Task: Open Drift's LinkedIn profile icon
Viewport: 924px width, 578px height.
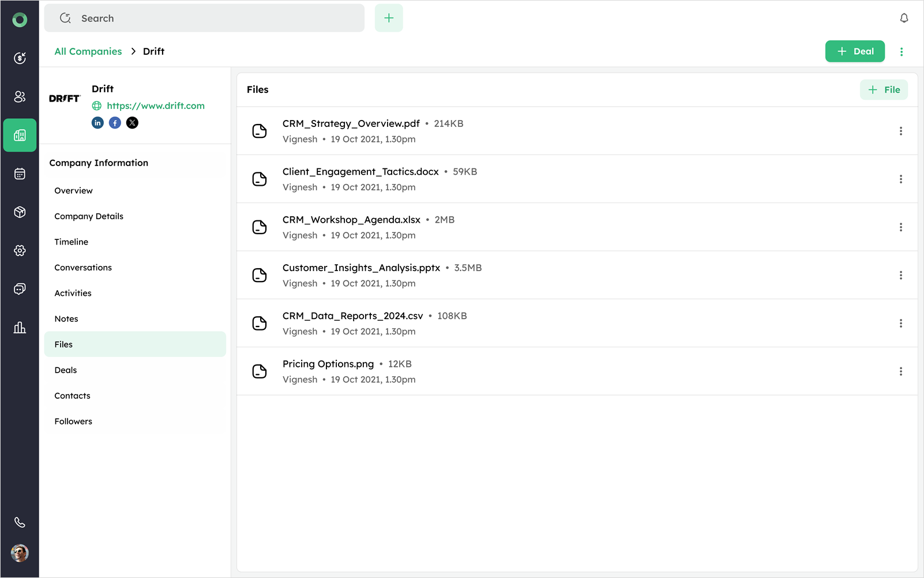Action: [97, 123]
